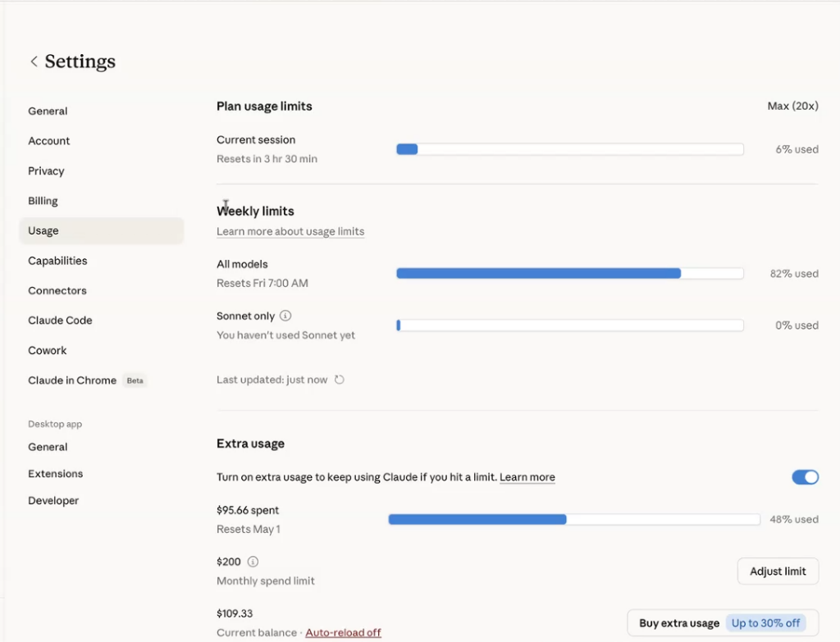Click the back arrow beside Settings
Screen dimensions: 840x642
pyautogui.click(x=34, y=61)
